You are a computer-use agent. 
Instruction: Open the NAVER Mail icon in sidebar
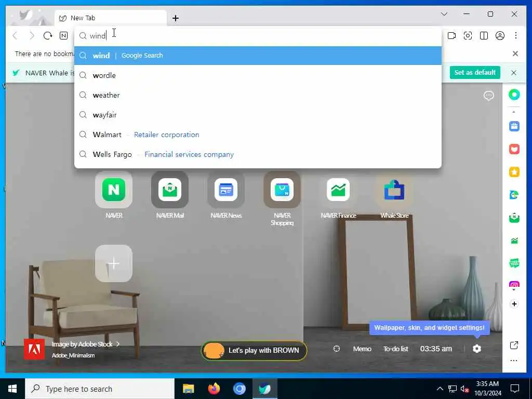click(514, 218)
